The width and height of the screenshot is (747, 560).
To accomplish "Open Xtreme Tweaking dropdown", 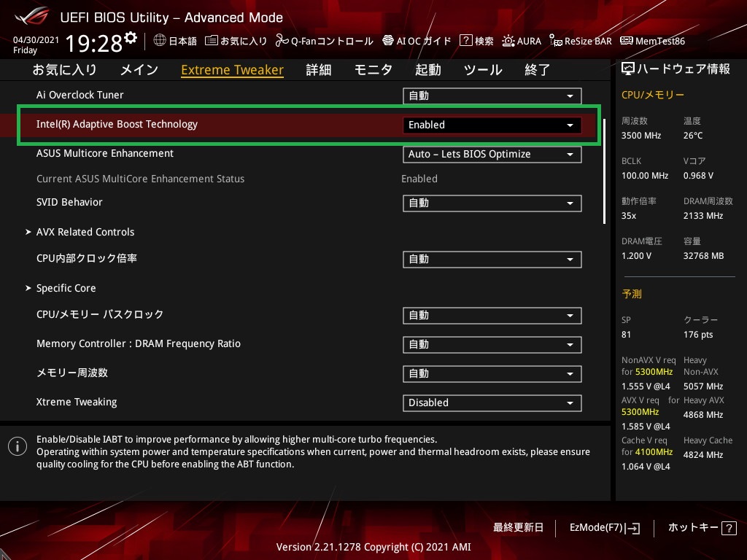I will click(492, 402).
